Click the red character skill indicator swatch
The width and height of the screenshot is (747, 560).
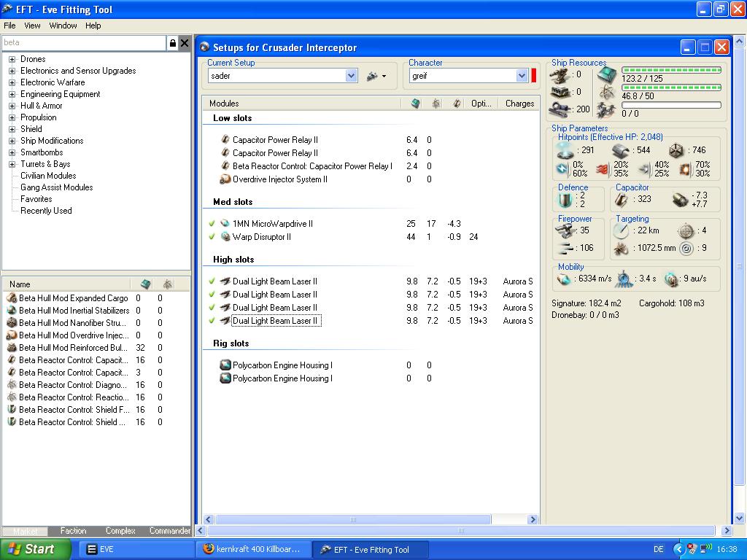tap(533, 76)
